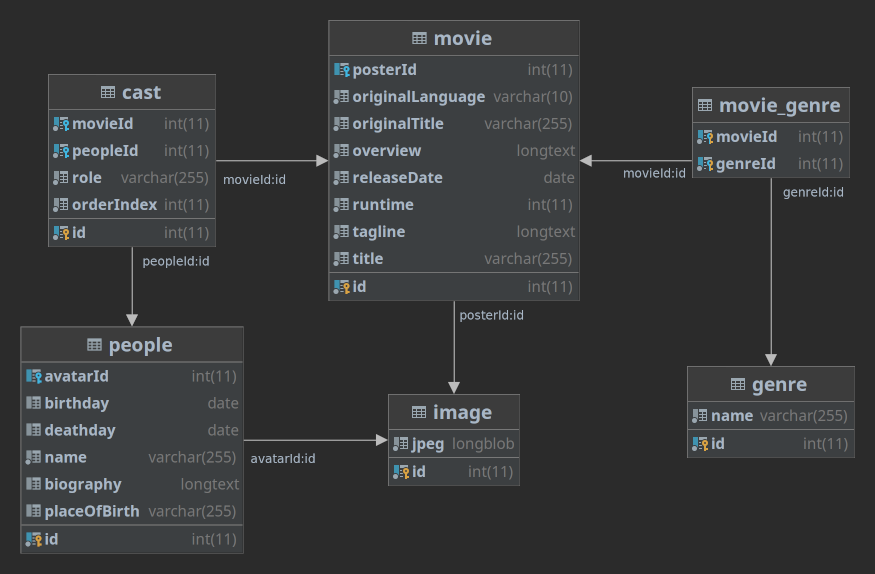Image resolution: width=875 pixels, height=574 pixels.
Task: Click the primary key icon of movie id
Action: coord(342,287)
